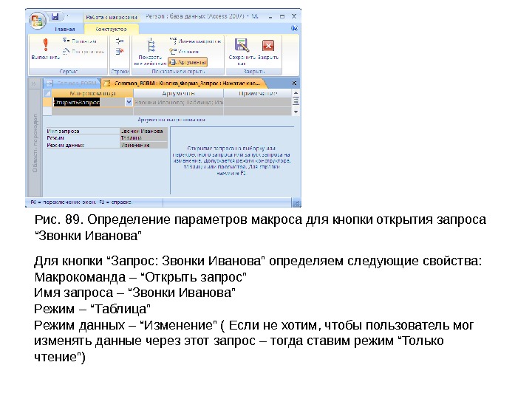
Task: Toggle the Аргументы column button
Action: pyautogui.click(x=188, y=62)
